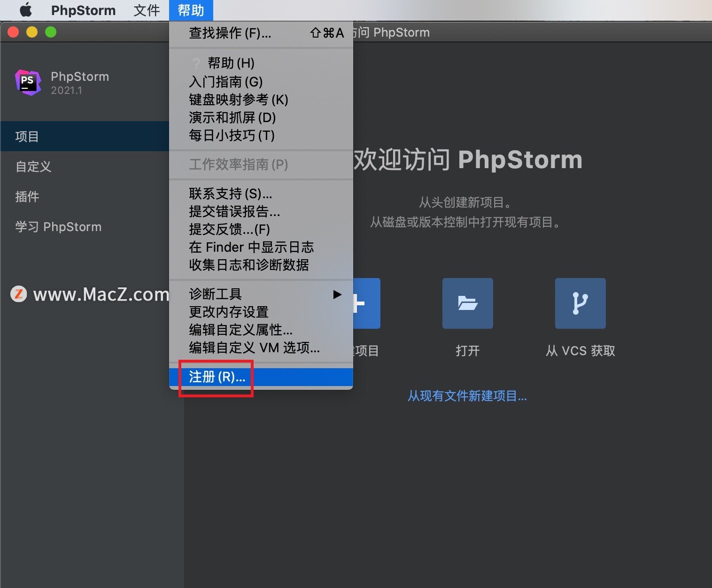Open 编辑自定义 VM 选项... entry
Screen dimensions: 712x588
pyautogui.click(x=261, y=348)
